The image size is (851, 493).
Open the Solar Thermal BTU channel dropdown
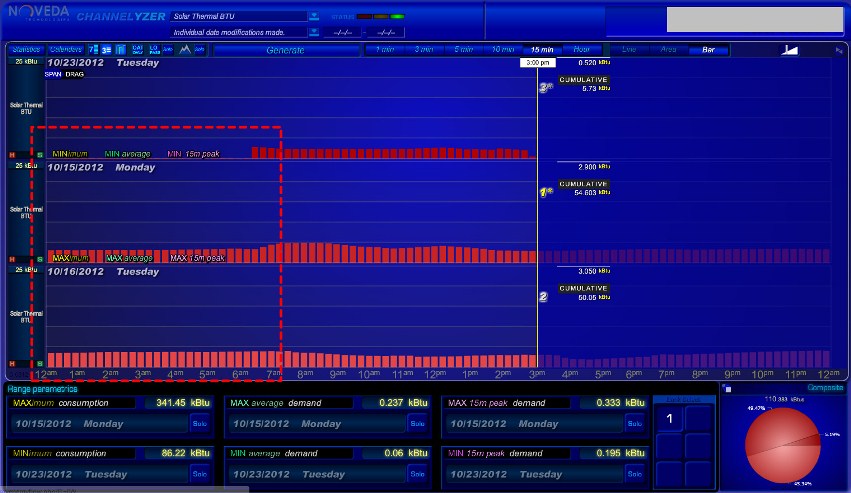(x=314, y=16)
